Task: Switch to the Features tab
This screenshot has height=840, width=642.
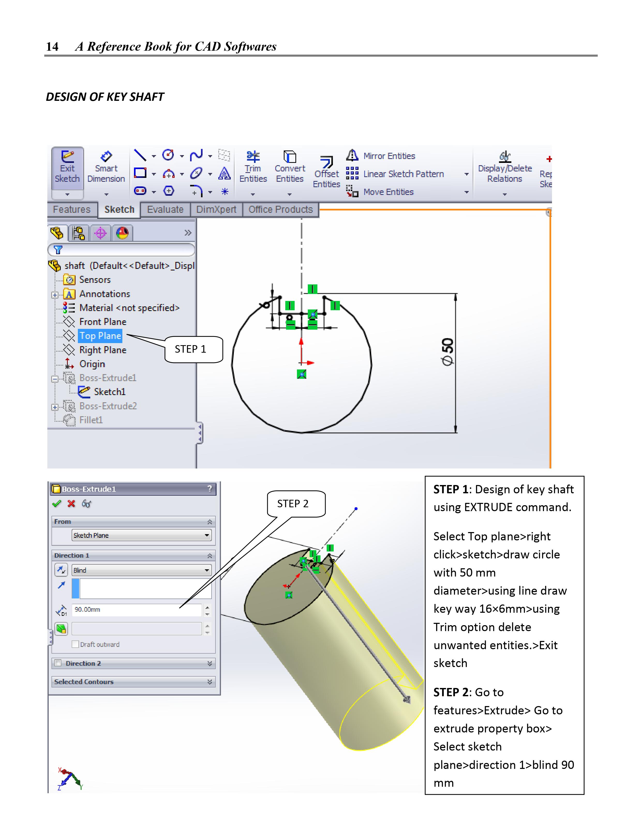Action: (x=71, y=209)
